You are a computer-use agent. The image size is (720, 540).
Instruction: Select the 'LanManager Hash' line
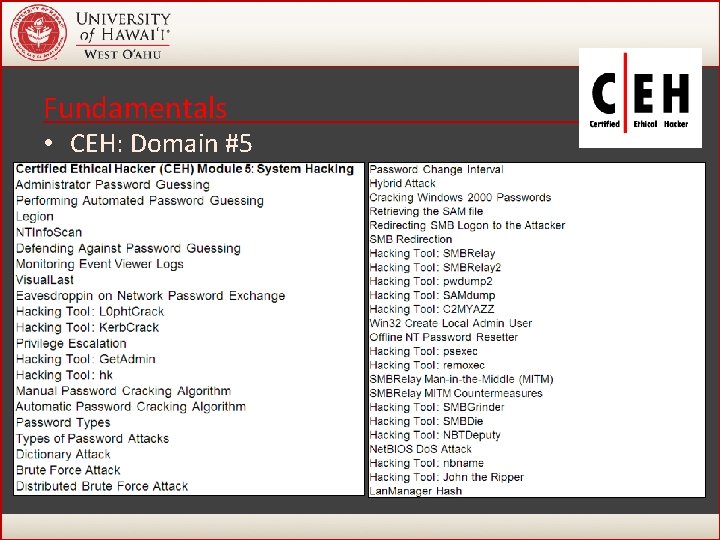pos(416,491)
